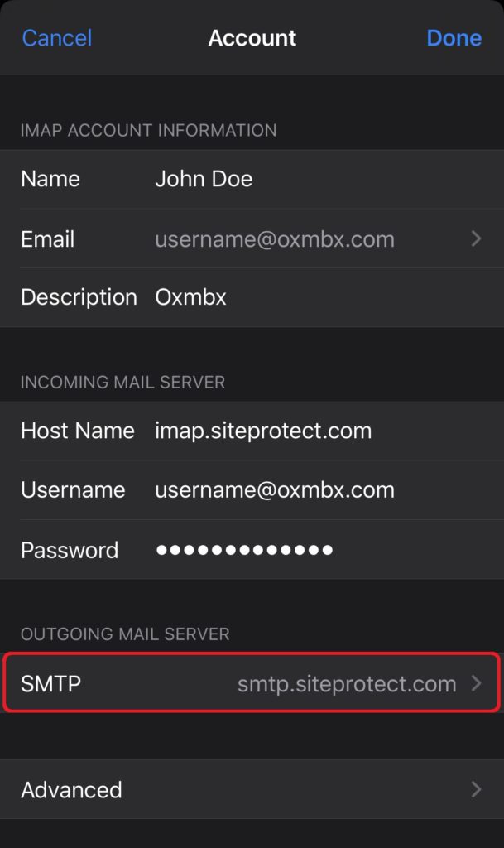Screen dimensions: 504x848
Task: Edit the incoming server Username value
Action: pyautogui.click(x=275, y=490)
